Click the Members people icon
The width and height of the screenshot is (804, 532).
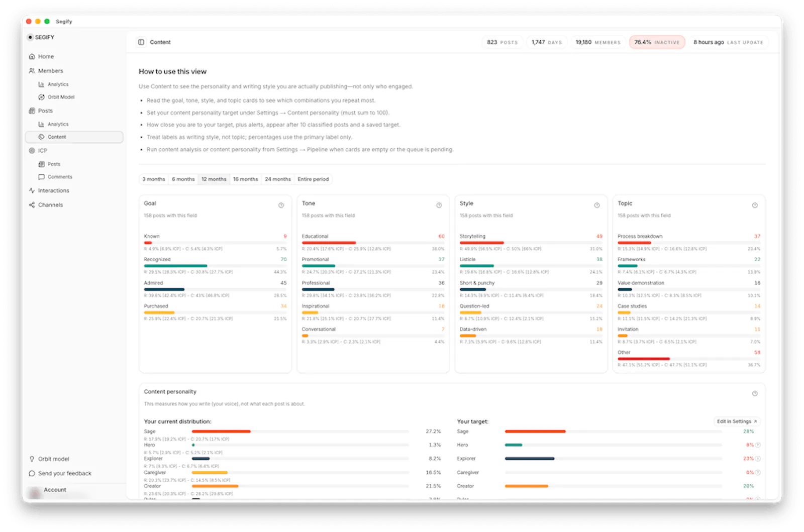(x=32, y=71)
